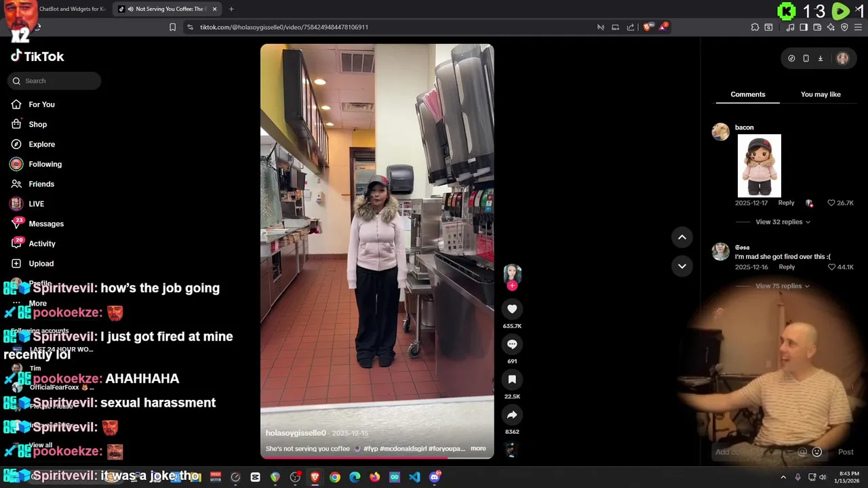Open the Brave Wallet icon
The width and height of the screenshot is (868, 488).
point(817,27)
